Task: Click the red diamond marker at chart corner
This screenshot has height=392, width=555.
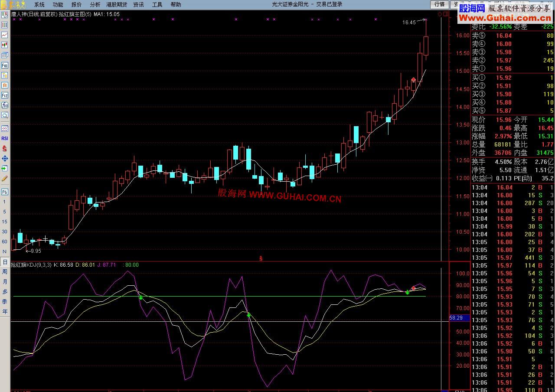Action: (440, 14)
